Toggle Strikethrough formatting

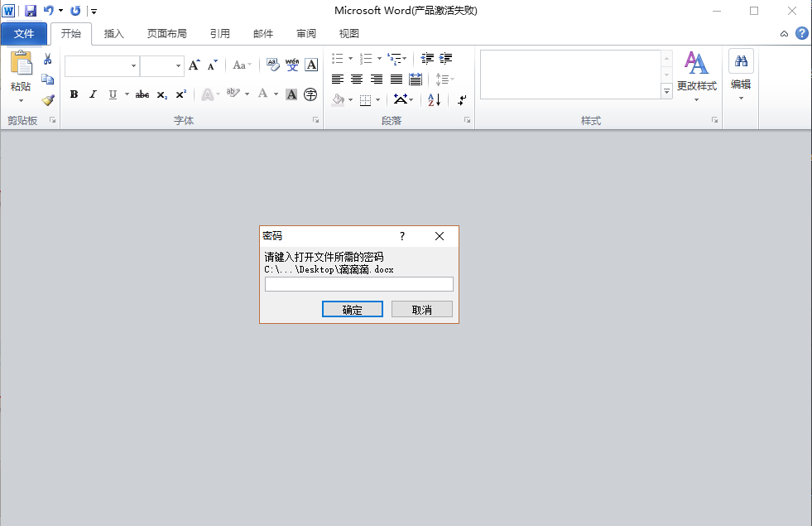pyautogui.click(x=142, y=94)
